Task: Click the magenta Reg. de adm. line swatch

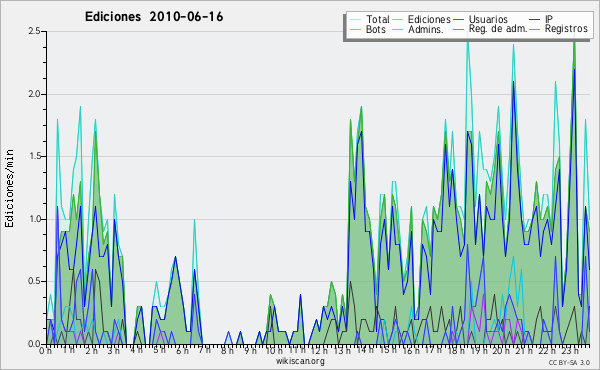Action: coord(458,29)
